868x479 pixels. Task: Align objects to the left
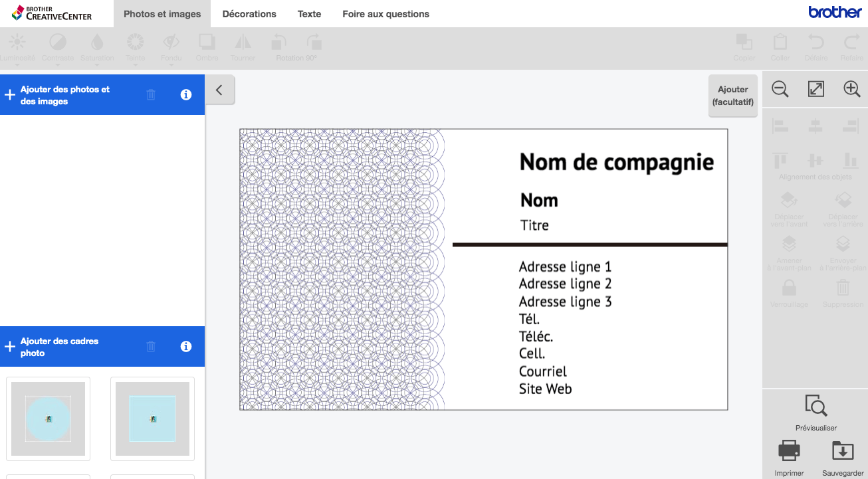(x=780, y=126)
